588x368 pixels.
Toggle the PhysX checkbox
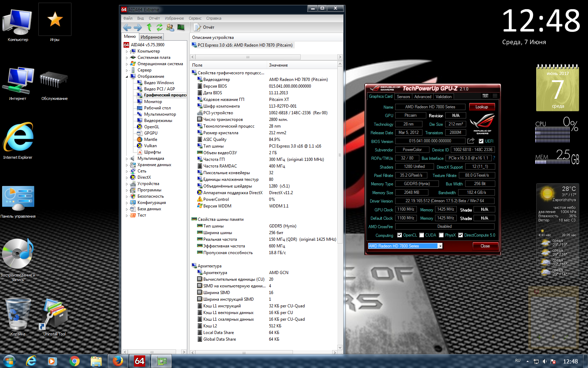click(x=441, y=235)
